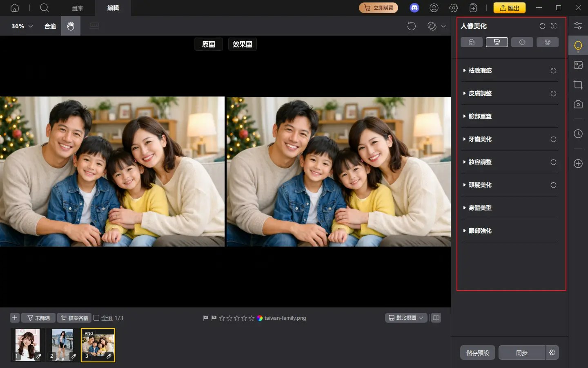Open the photo adjust icon below portrait beautify
Screen dimensions: 588x368
pyautogui.click(x=578, y=65)
